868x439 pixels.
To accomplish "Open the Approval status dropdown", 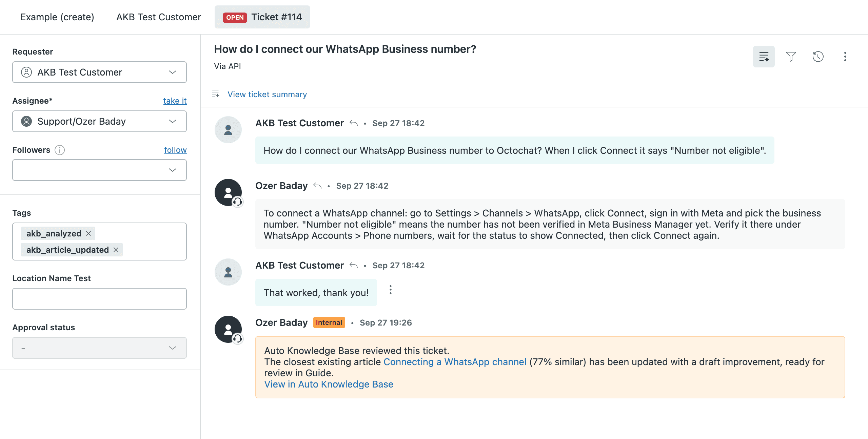I will (99, 348).
